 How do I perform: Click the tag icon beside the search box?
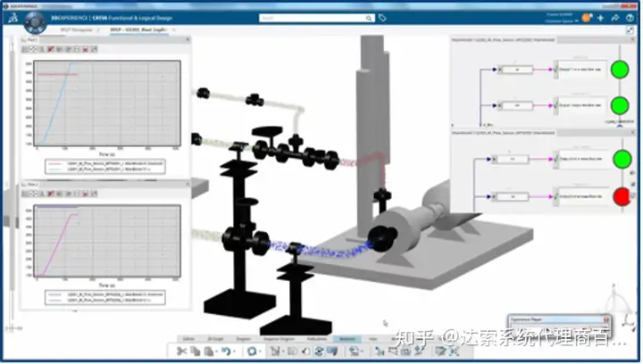click(x=382, y=17)
